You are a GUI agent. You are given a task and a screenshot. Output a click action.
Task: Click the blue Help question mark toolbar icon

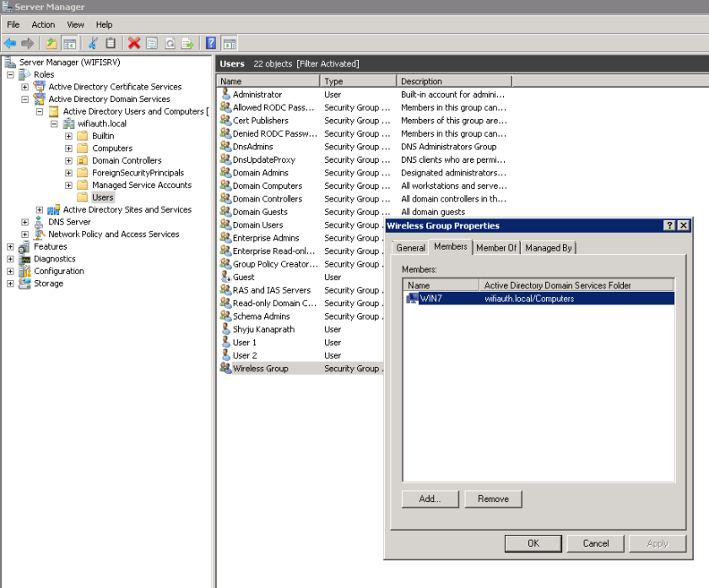(x=211, y=43)
